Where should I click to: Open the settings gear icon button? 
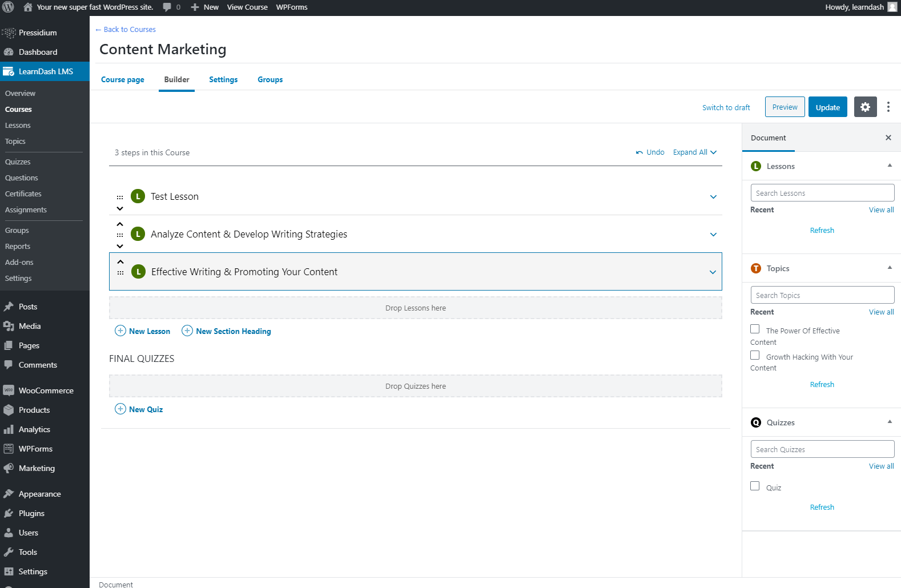point(866,107)
